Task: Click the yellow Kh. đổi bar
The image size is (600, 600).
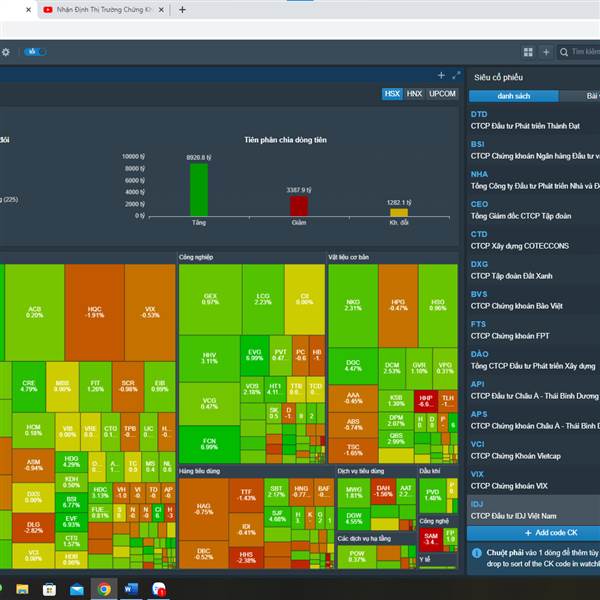Action: (399, 212)
